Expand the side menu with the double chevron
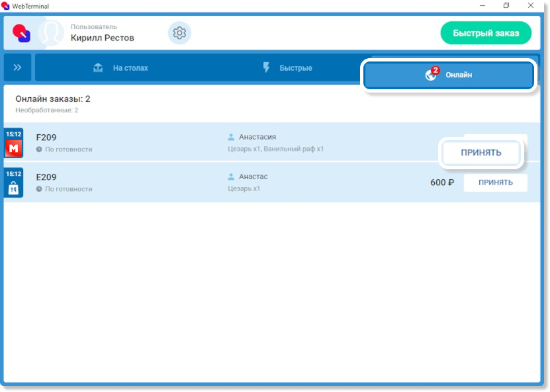Image resolution: width=550 pixels, height=392 pixels. click(18, 67)
